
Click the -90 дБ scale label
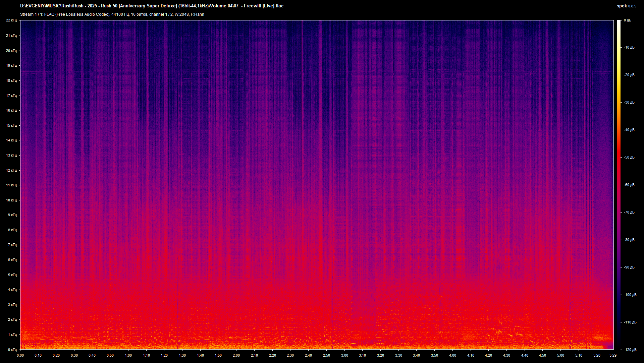[629, 267]
